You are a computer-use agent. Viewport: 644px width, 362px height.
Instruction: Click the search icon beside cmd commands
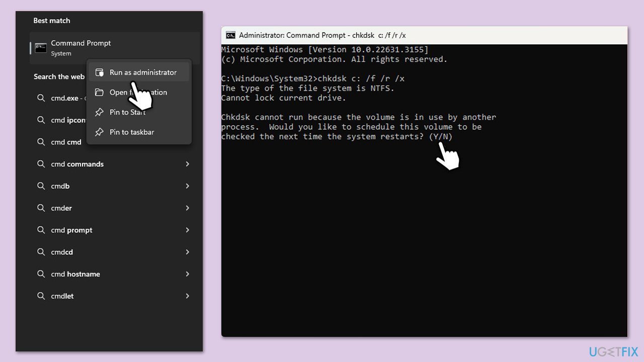coord(41,164)
